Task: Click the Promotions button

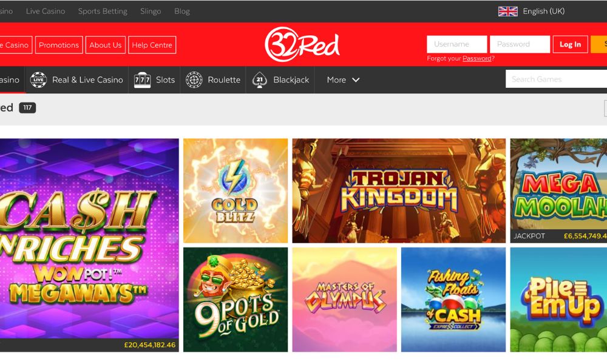Action: coord(59,45)
